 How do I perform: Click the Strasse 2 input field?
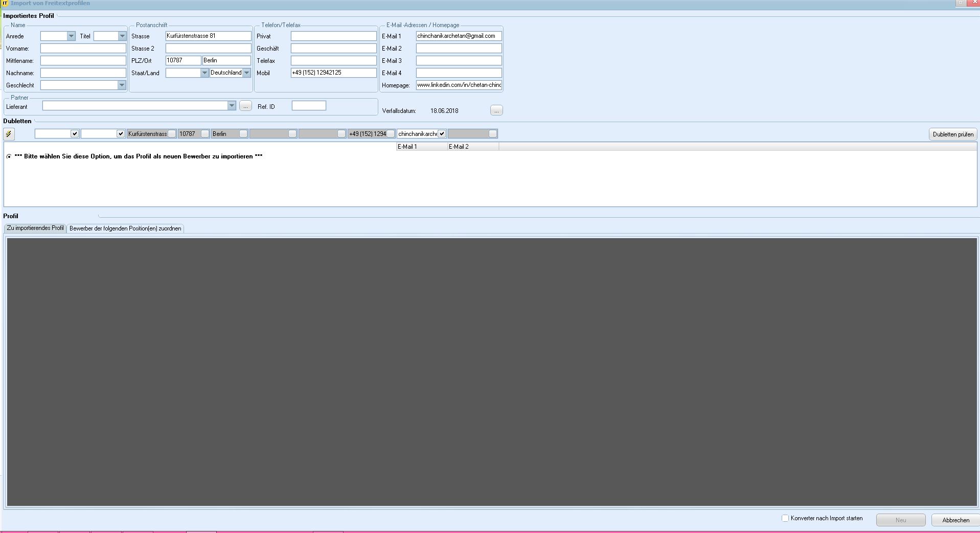209,49
